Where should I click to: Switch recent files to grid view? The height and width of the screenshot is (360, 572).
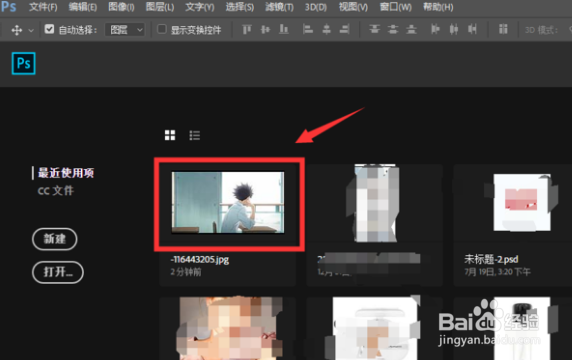pyautogui.click(x=170, y=135)
